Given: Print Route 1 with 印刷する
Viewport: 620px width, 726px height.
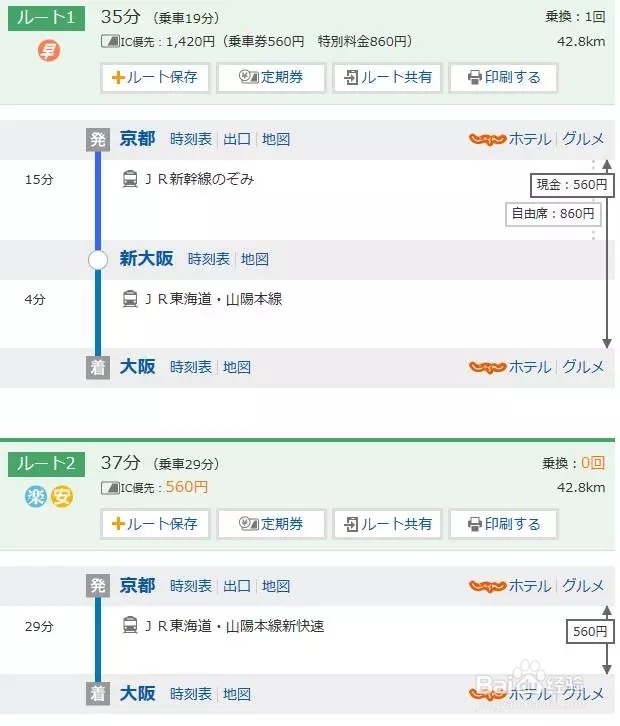Looking at the screenshot, I should click(503, 77).
